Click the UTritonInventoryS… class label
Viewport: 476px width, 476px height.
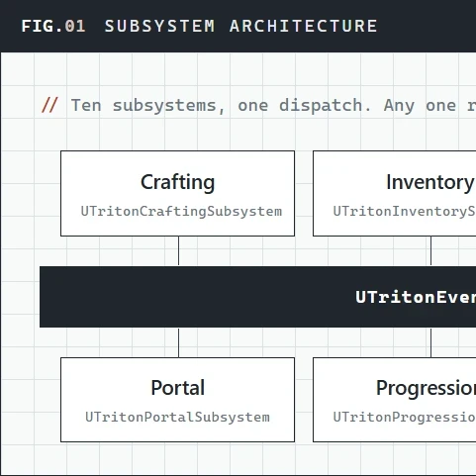405,212
